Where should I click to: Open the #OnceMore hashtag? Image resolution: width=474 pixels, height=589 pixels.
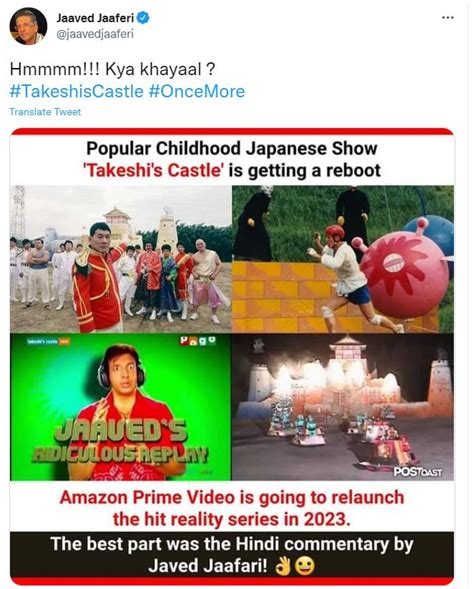point(197,91)
